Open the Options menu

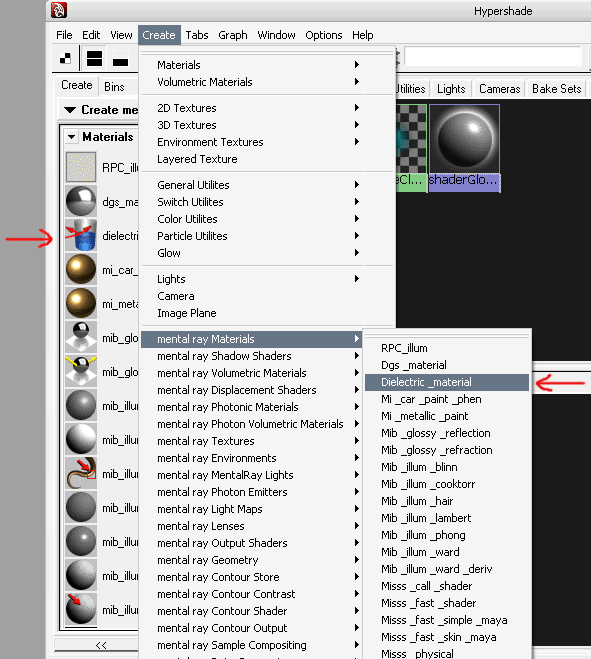(x=324, y=35)
